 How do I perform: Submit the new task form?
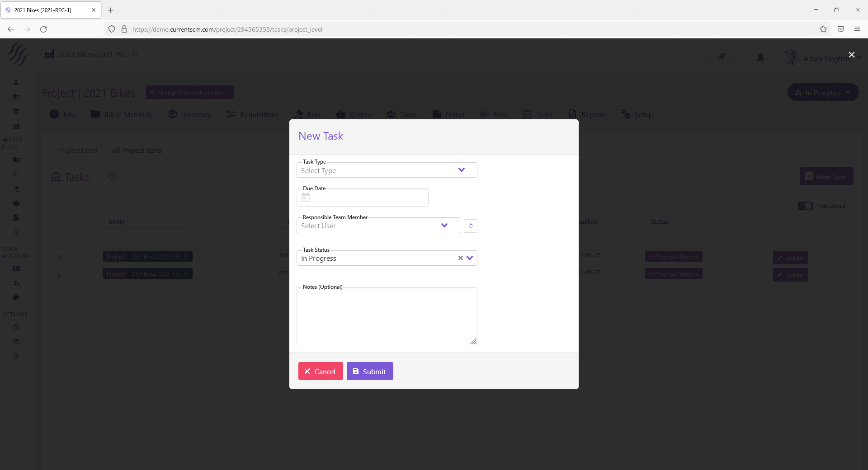tap(369, 371)
